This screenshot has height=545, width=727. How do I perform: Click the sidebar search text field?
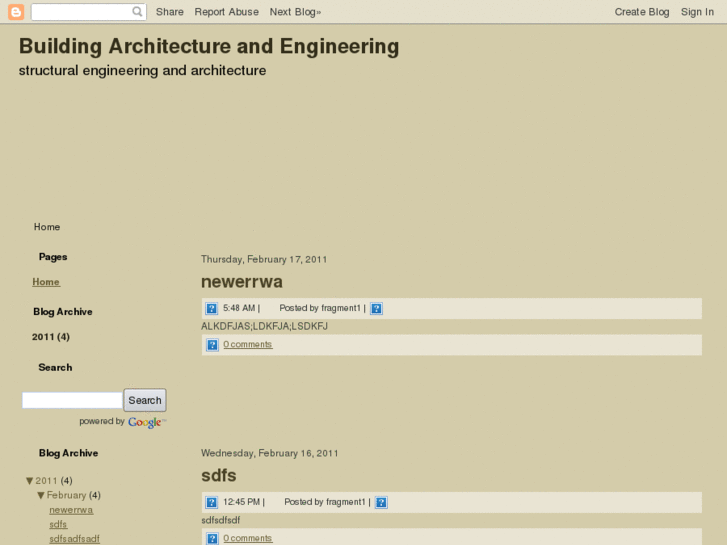[72, 400]
